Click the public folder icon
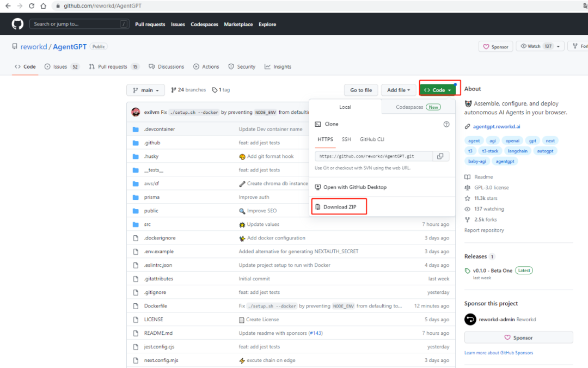588x368 pixels. 136,211
